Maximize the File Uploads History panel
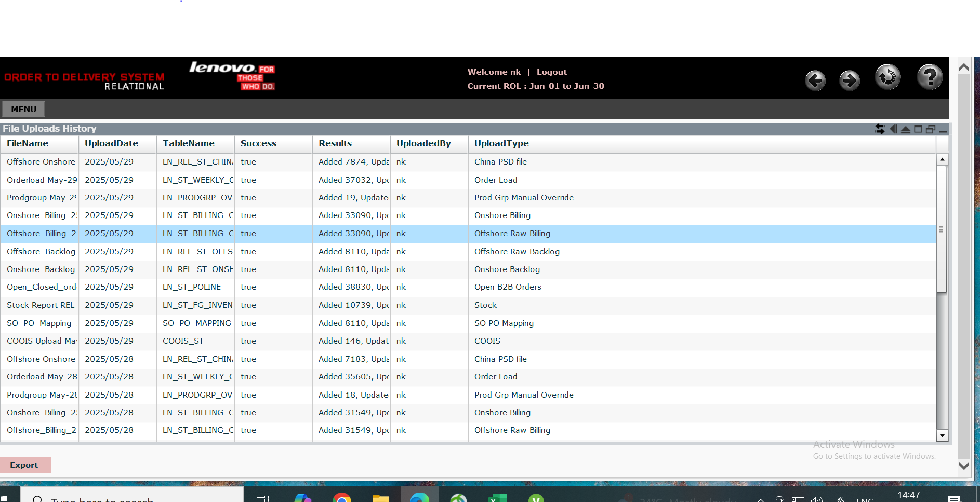Viewport: 980px width, 502px height. coord(918,129)
